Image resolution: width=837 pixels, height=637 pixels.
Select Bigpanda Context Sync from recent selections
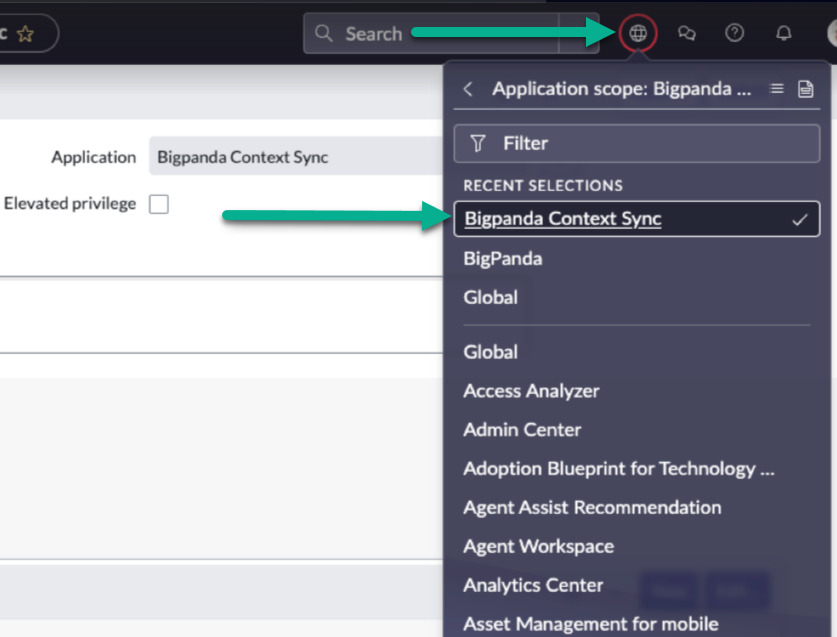pos(562,219)
